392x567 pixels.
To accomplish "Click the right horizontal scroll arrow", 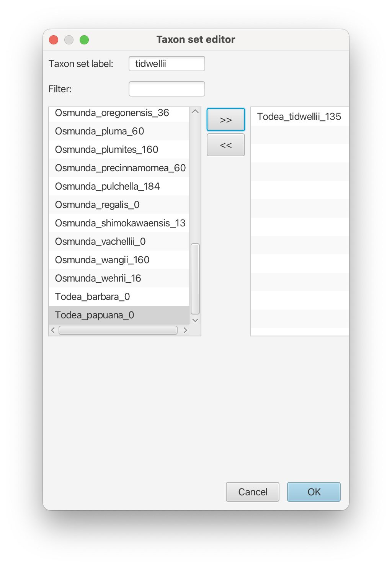I will pos(185,330).
